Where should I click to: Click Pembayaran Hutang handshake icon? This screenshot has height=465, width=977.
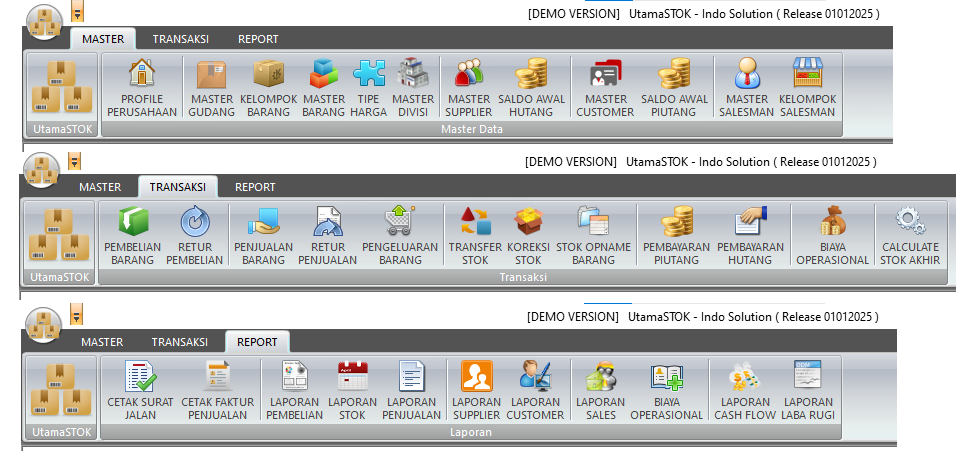pos(749,236)
